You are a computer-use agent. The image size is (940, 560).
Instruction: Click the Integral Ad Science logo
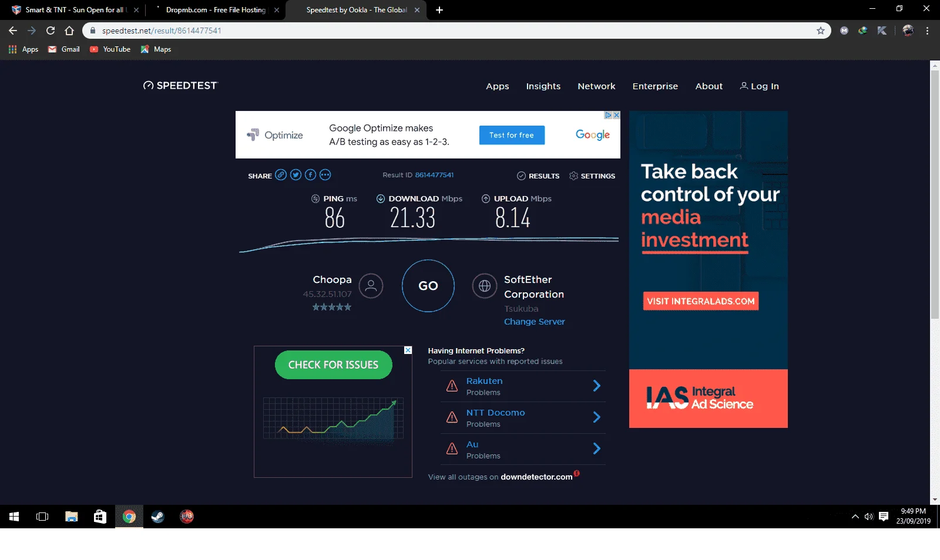(700, 398)
